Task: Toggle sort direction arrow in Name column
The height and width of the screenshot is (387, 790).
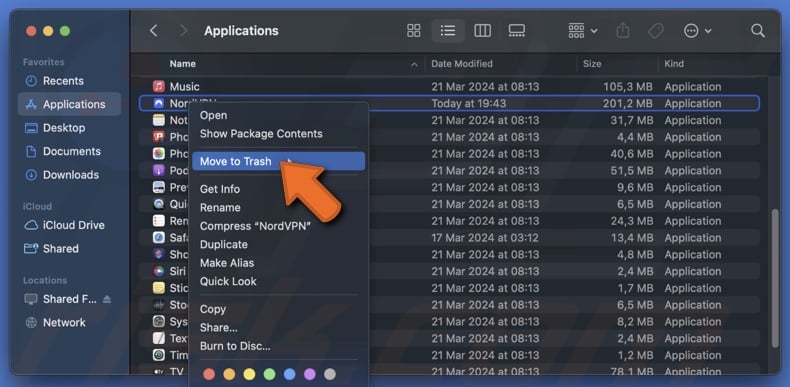Action: [414, 64]
